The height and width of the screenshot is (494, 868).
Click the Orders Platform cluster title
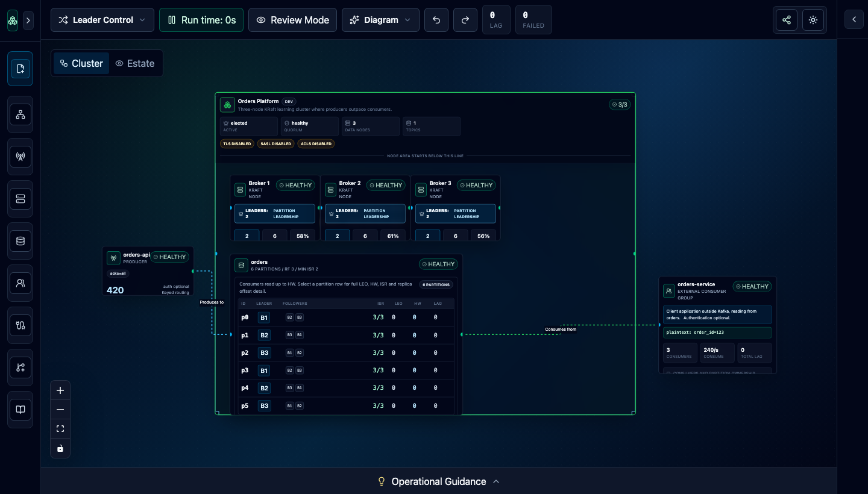coord(258,101)
